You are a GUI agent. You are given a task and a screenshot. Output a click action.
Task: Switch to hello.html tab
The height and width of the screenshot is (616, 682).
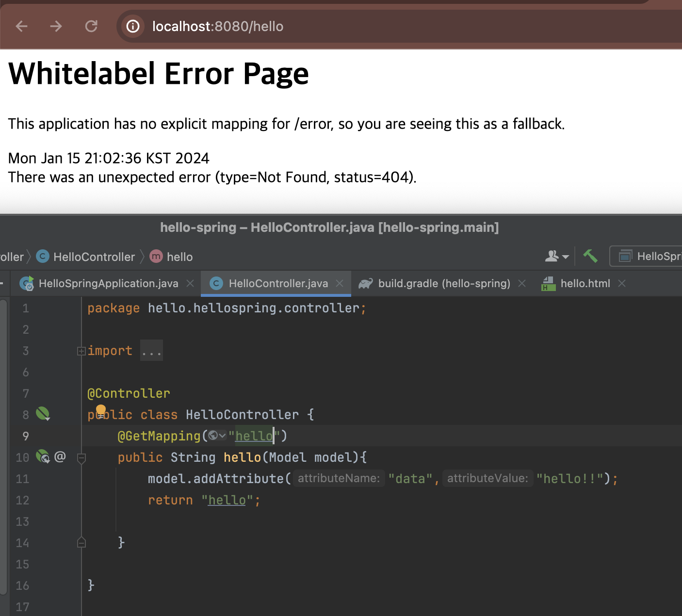[x=585, y=283]
